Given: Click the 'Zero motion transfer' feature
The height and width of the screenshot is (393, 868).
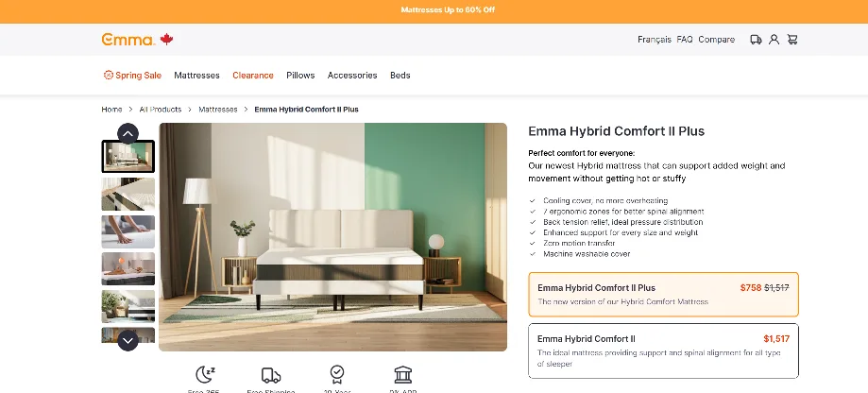Looking at the screenshot, I should tap(579, 243).
